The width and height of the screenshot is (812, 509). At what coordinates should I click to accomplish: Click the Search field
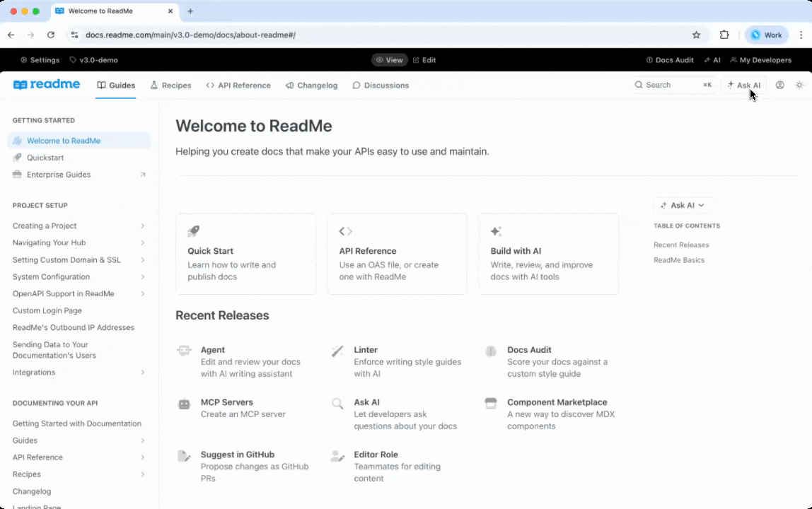pyautogui.click(x=673, y=85)
